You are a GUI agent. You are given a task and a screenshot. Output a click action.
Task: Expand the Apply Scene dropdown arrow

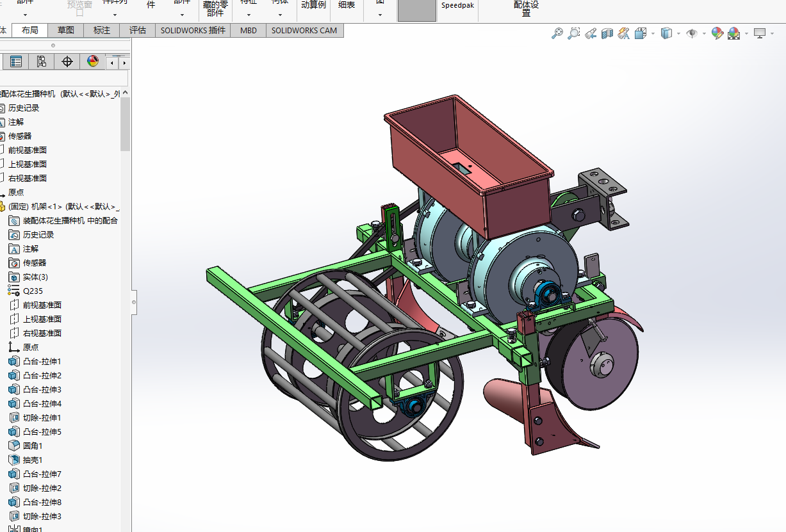coord(746,33)
